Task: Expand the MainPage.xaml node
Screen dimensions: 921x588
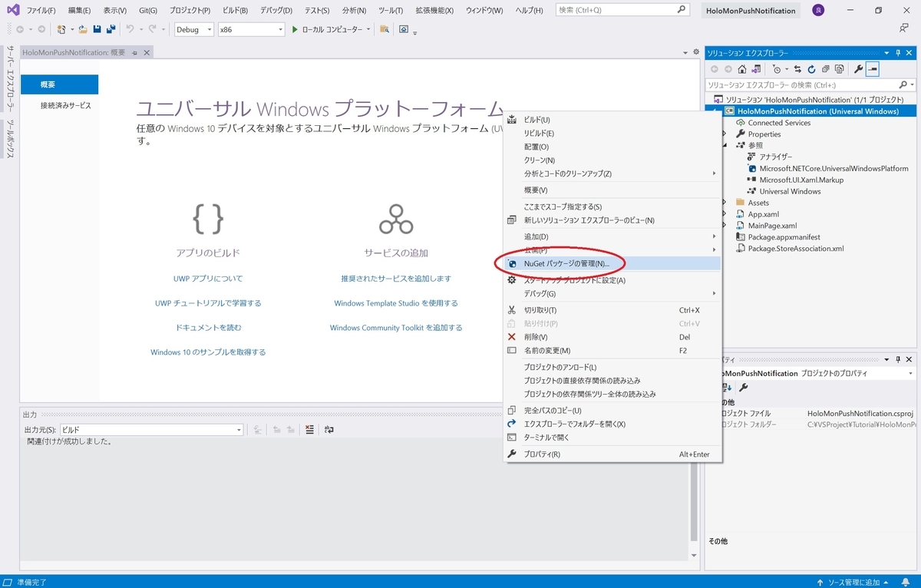Action: point(724,226)
